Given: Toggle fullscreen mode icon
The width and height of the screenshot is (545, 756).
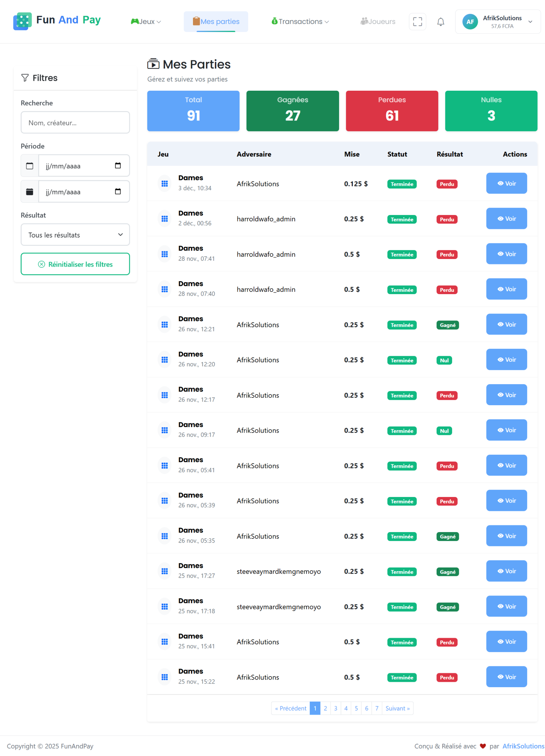Looking at the screenshot, I should [417, 22].
